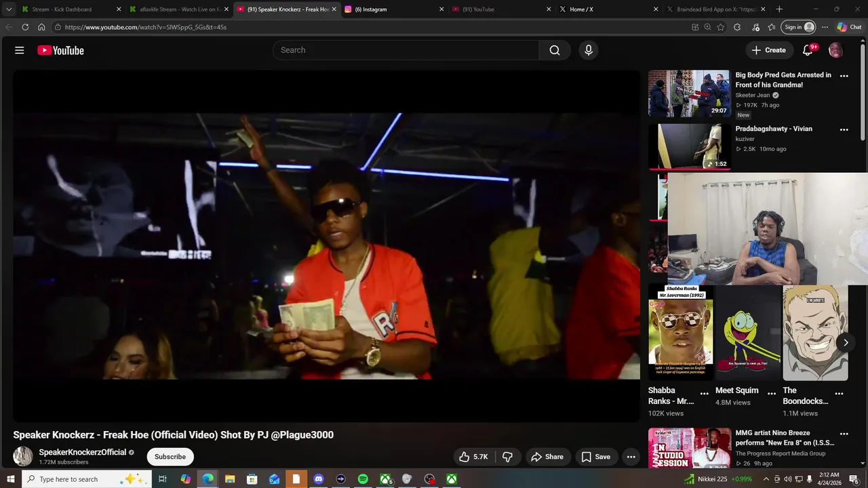
Task: Close the Instagram tab
Action: pos(441,9)
